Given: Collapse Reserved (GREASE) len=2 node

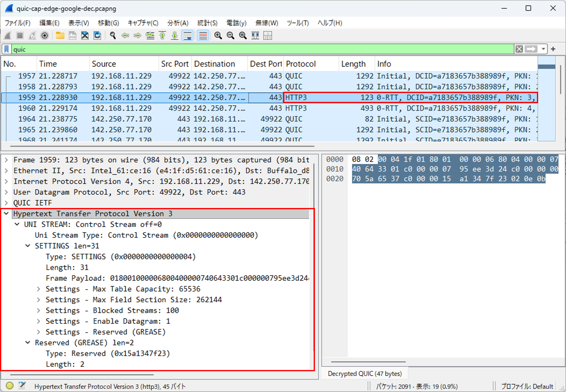Looking at the screenshot, I should pyautogui.click(x=28, y=343).
